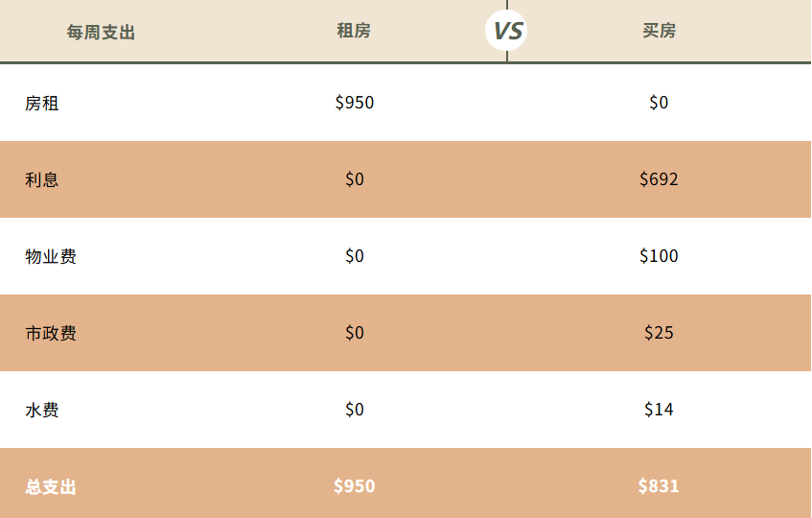Viewport: 812px width, 518px height.
Task: Select the 市政费 row label
Action: [51, 333]
